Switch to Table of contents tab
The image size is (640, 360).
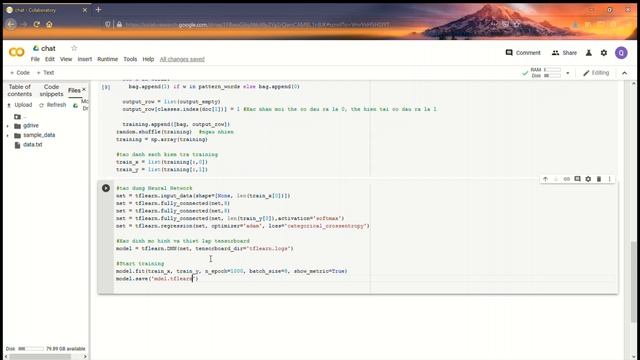20,90
